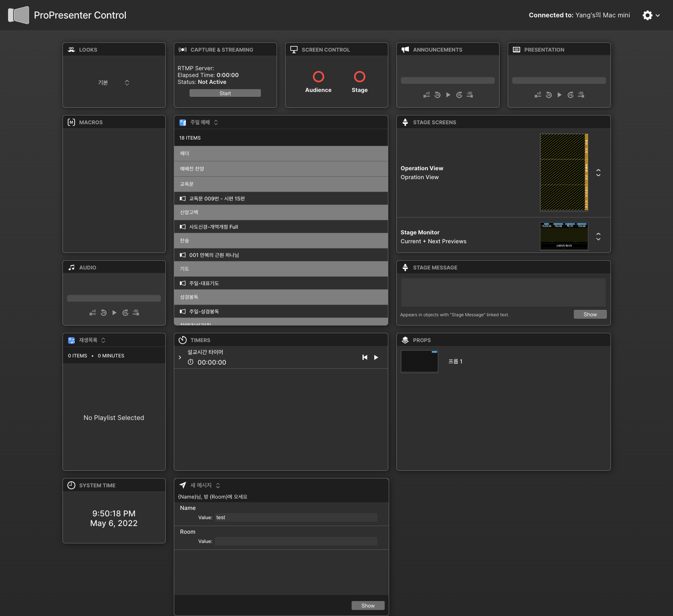Click the stage message text area

(503, 292)
